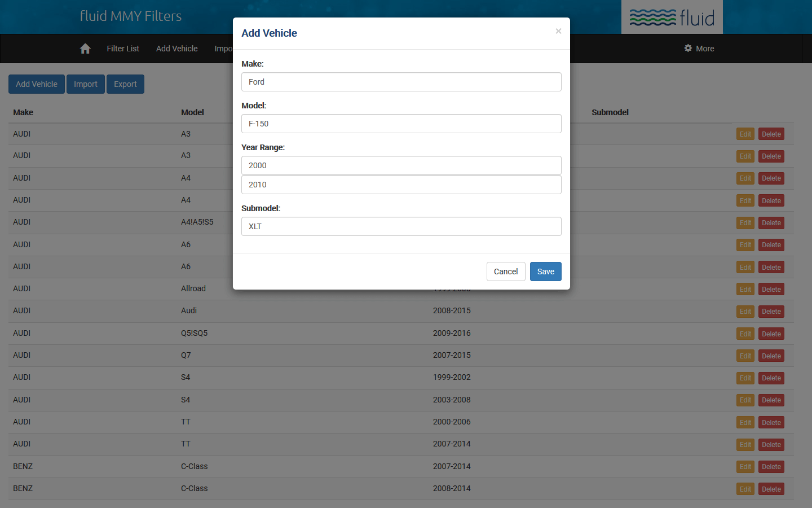
Task: Save the new vehicle entry
Action: [545, 271]
